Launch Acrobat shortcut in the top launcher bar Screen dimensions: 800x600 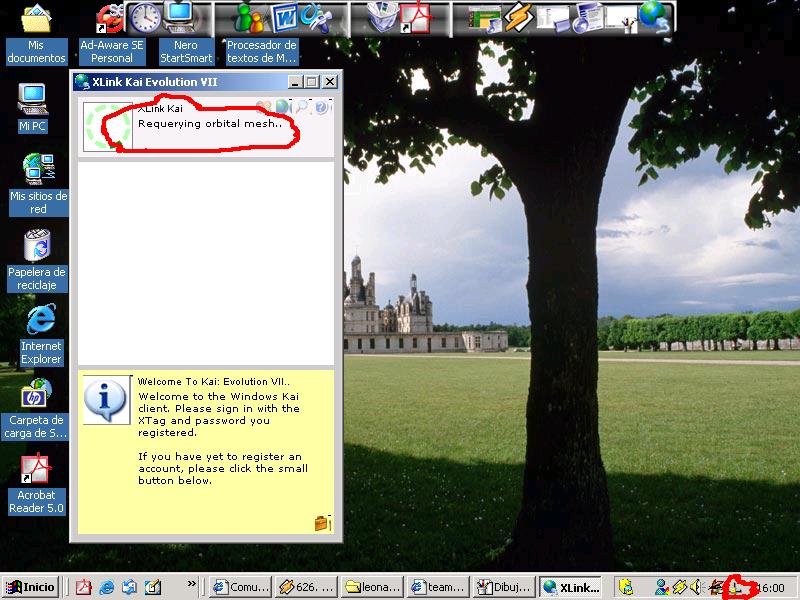(415, 18)
